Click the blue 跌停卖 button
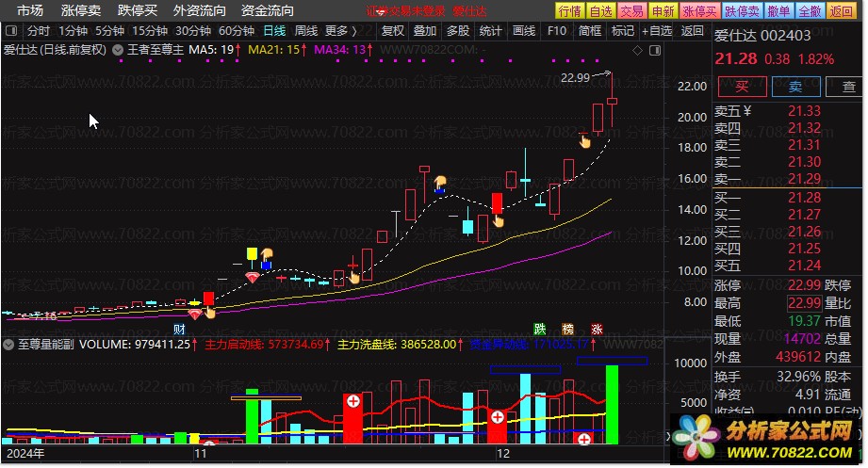The image size is (868, 468). [743, 11]
